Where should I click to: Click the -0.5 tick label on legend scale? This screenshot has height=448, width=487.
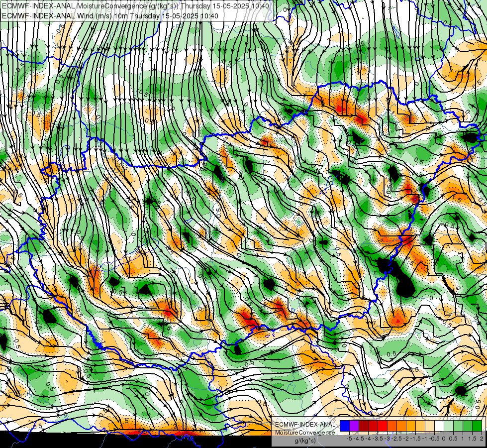(434, 439)
